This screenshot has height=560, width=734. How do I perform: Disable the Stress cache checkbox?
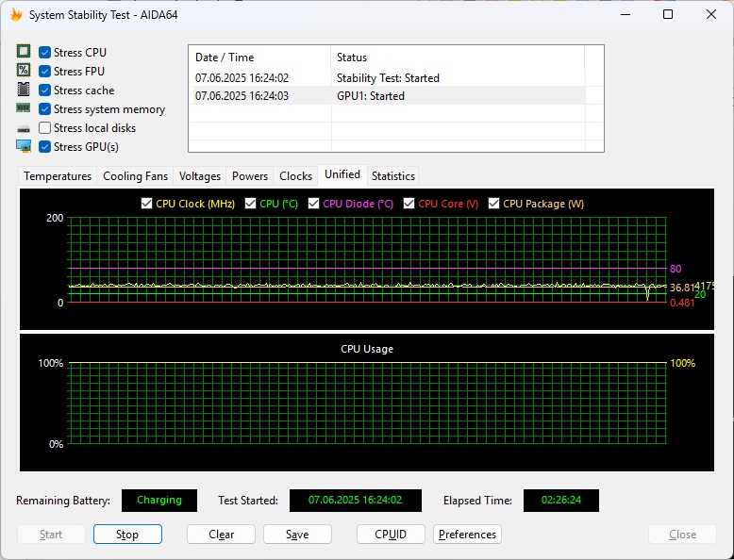pos(45,90)
